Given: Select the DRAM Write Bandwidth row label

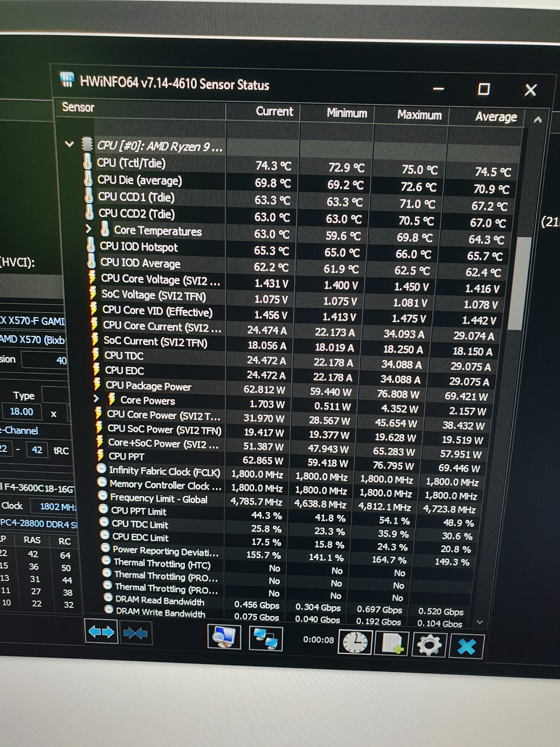Looking at the screenshot, I should click(160, 612).
